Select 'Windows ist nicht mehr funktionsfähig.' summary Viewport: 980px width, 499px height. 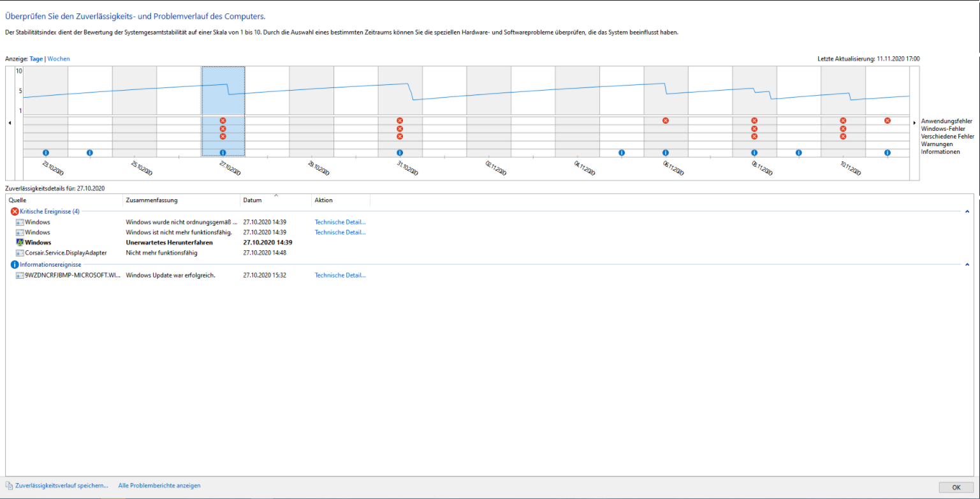coord(179,232)
